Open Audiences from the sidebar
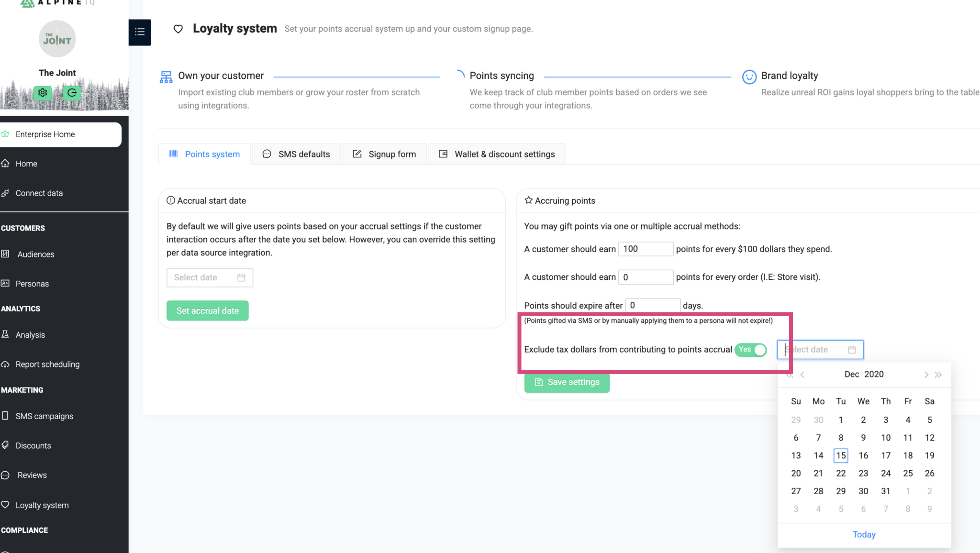Image resolution: width=980 pixels, height=553 pixels. [x=35, y=254]
